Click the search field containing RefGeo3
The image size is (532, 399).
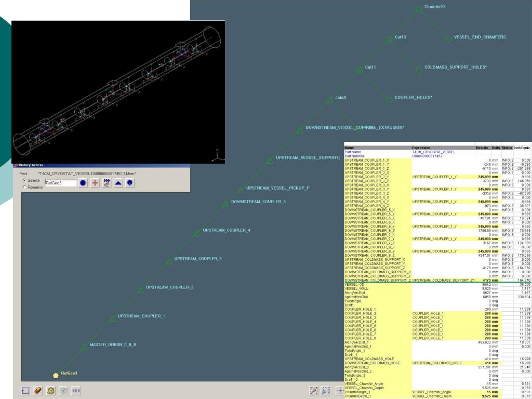click(61, 183)
